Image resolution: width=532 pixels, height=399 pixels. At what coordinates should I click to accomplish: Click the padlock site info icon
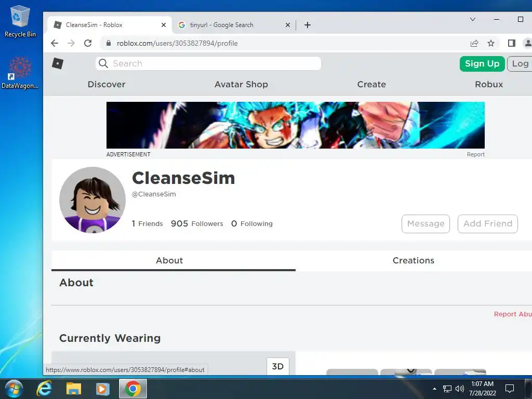[108, 43]
